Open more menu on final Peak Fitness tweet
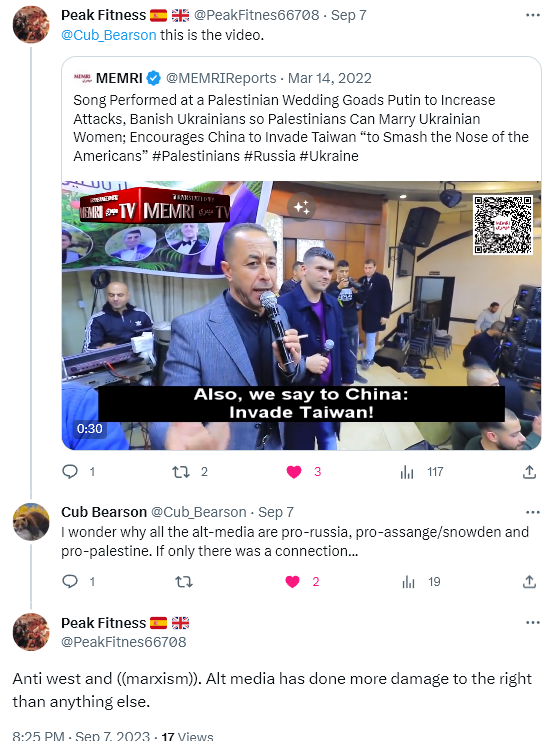 click(x=532, y=623)
